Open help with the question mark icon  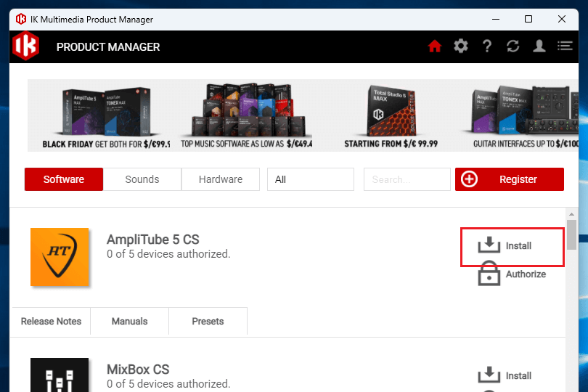(487, 46)
